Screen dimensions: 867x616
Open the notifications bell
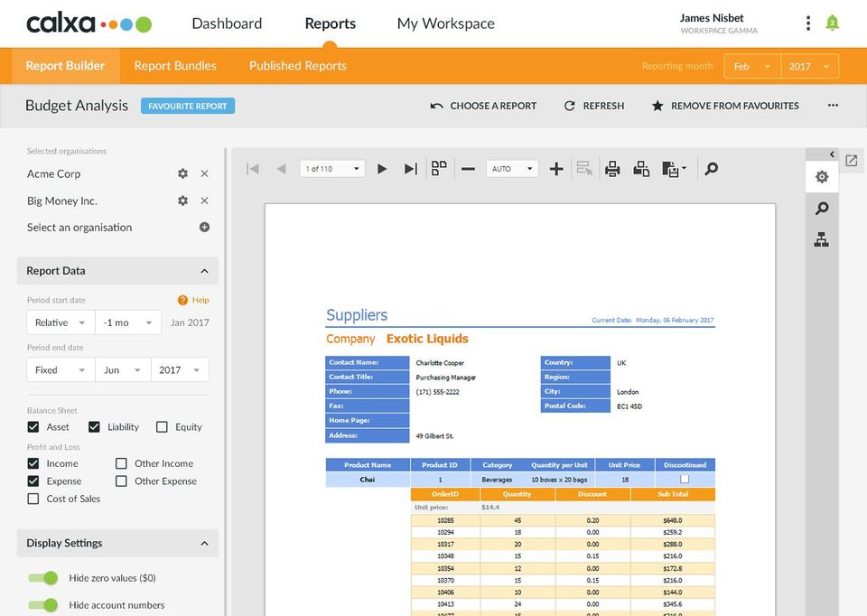coord(832,23)
